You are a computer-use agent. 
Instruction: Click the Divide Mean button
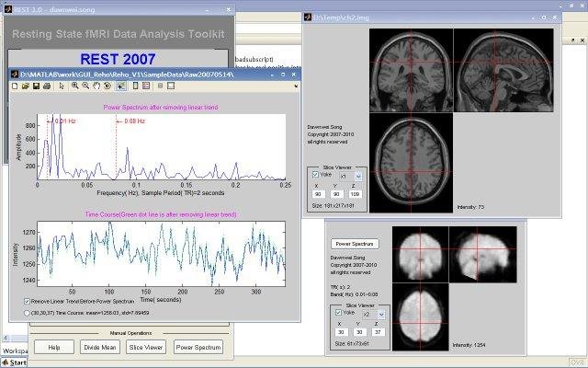pos(100,348)
